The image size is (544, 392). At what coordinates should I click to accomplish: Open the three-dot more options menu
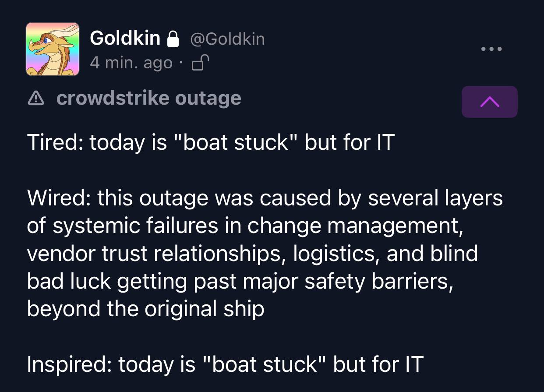pyautogui.click(x=491, y=49)
